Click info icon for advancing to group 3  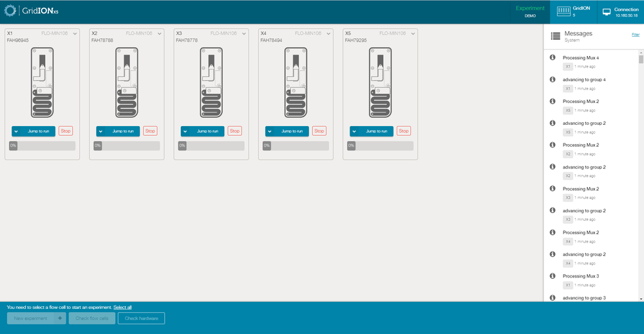[x=553, y=297]
